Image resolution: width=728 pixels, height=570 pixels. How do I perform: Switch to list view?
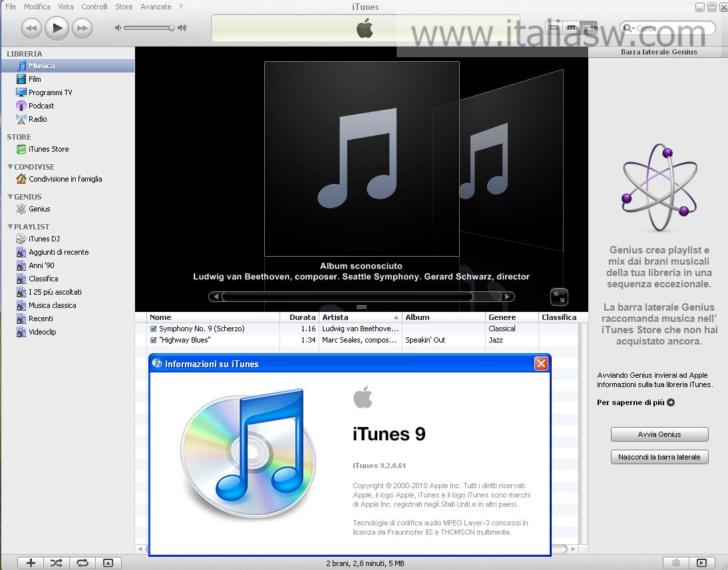click(x=554, y=28)
